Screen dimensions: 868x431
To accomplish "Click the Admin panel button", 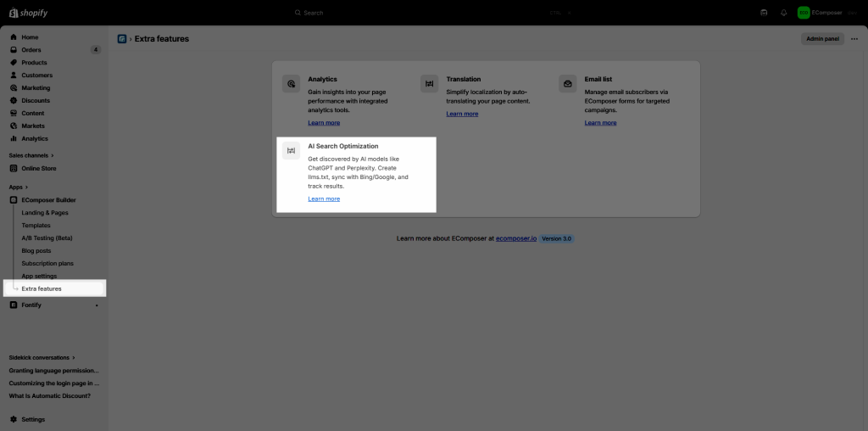I will click(x=822, y=39).
